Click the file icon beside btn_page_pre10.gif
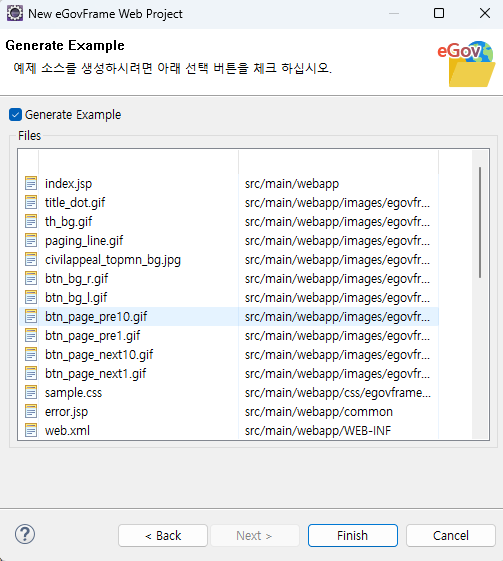The width and height of the screenshot is (503, 561). 31,316
